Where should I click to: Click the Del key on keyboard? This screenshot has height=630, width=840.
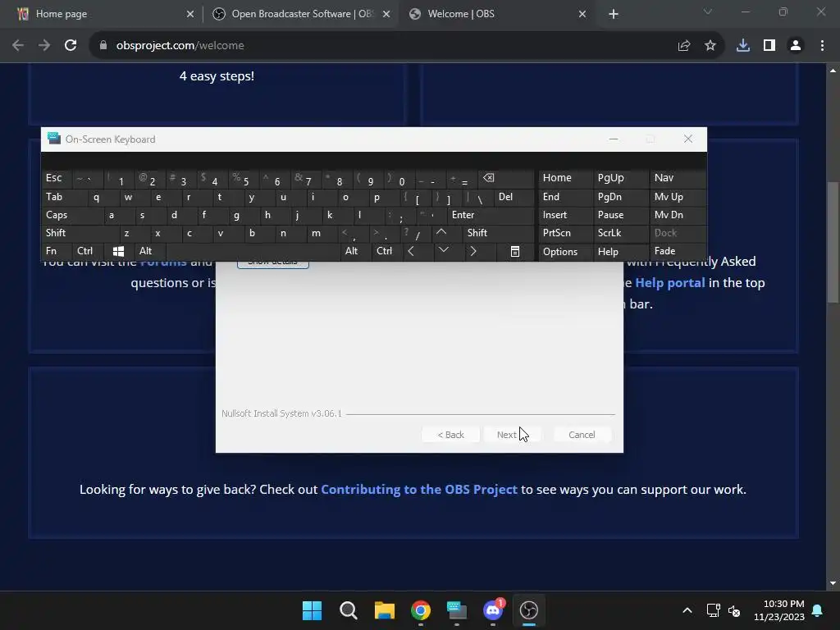click(514, 197)
